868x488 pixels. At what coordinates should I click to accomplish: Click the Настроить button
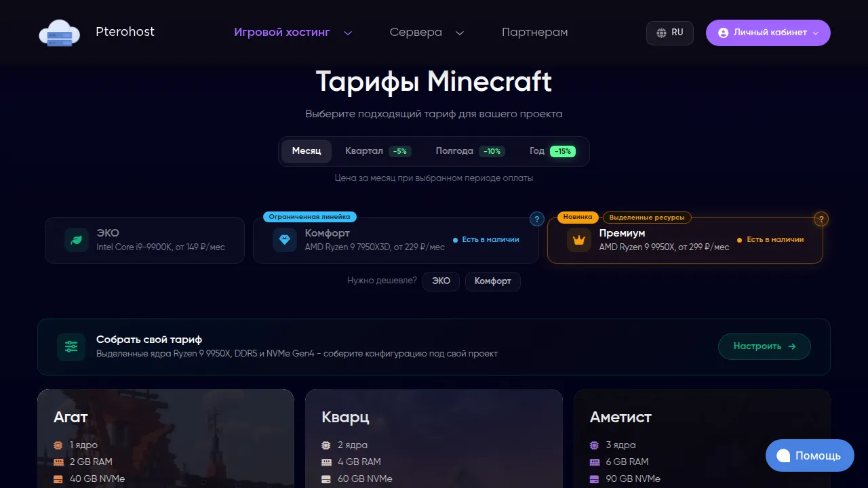click(764, 346)
